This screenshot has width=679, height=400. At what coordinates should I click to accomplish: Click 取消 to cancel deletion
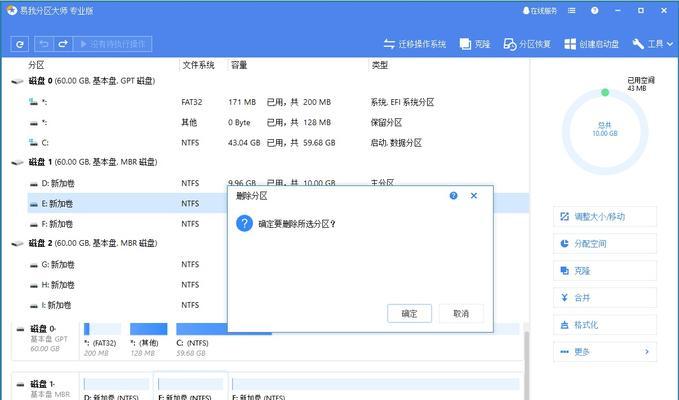pos(460,313)
